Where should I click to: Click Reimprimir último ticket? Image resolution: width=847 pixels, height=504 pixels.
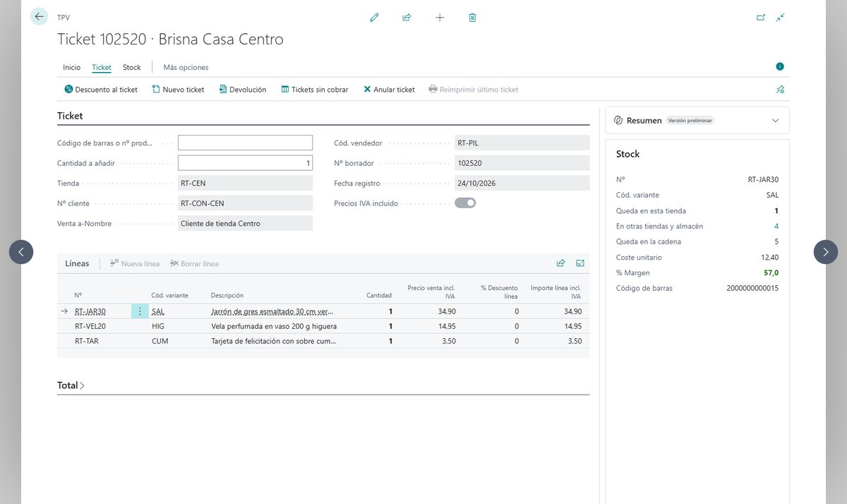tap(474, 90)
